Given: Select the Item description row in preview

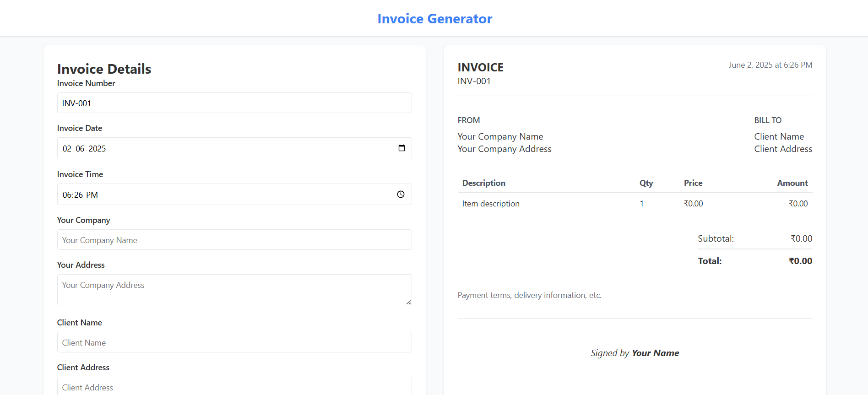Looking at the screenshot, I should tap(491, 204).
